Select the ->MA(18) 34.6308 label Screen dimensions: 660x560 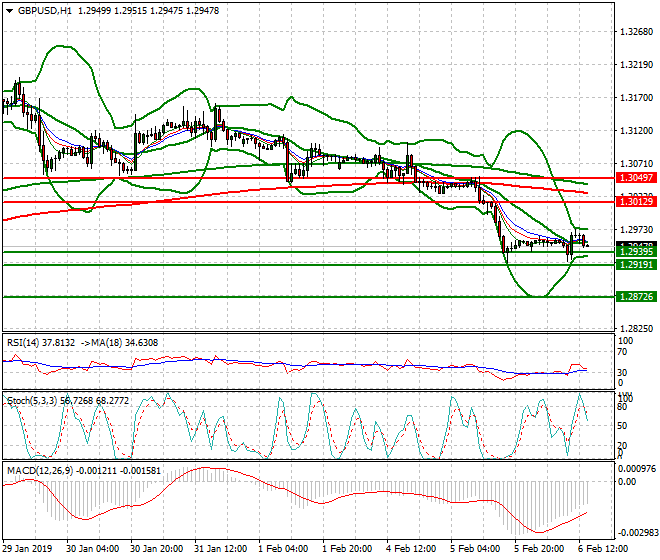click(119, 343)
